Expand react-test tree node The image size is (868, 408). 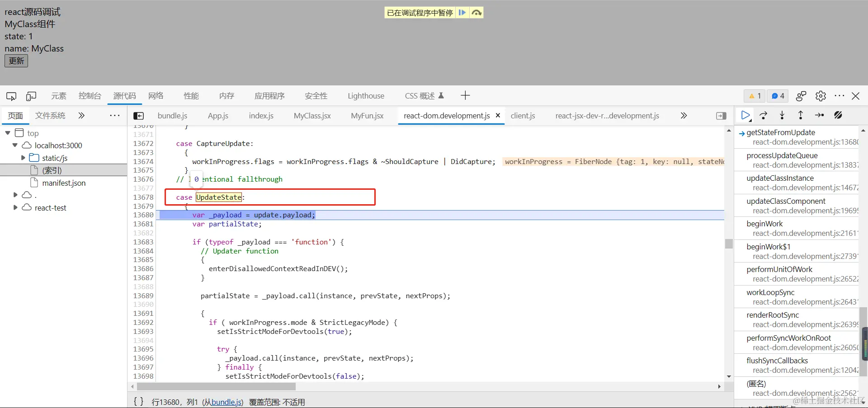(15, 207)
